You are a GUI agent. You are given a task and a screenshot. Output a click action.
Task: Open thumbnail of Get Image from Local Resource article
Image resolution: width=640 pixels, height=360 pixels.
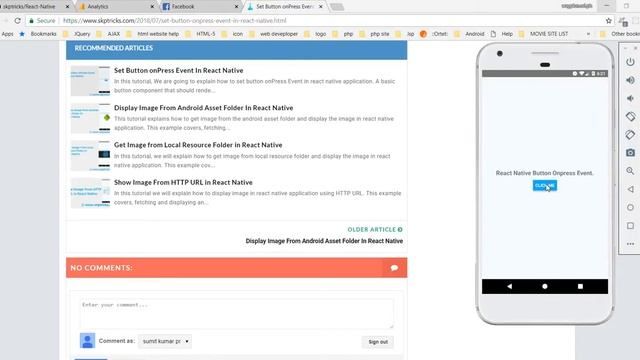pyautogui.click(x=90, y=156)
